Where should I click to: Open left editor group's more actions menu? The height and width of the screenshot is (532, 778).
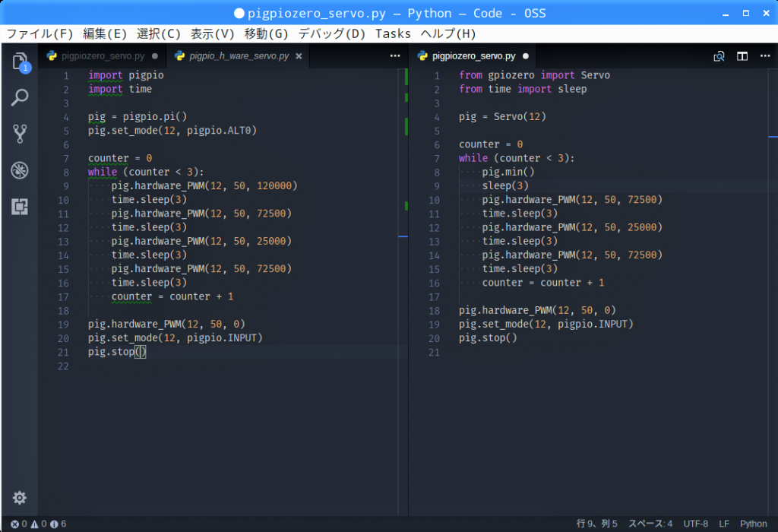(394, 56)
